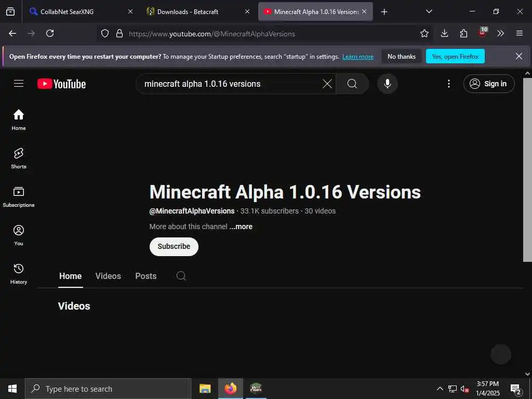The image size is (532, 399).
Task: Open Firefox downloads panel
Action: point(445,34)
